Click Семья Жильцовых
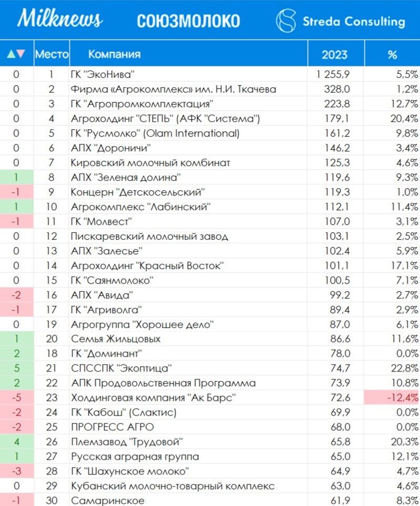Viewport: 420px width, 506px height. [115, 339]
